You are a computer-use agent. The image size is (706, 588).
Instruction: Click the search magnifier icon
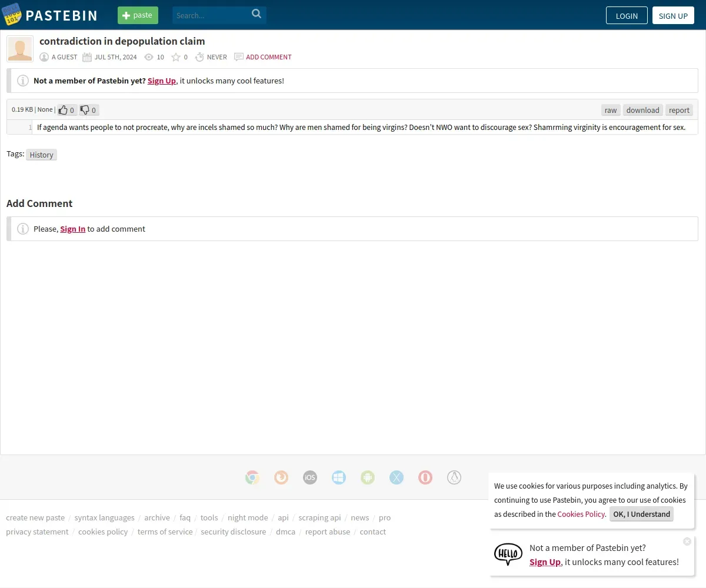pos(257,14)
